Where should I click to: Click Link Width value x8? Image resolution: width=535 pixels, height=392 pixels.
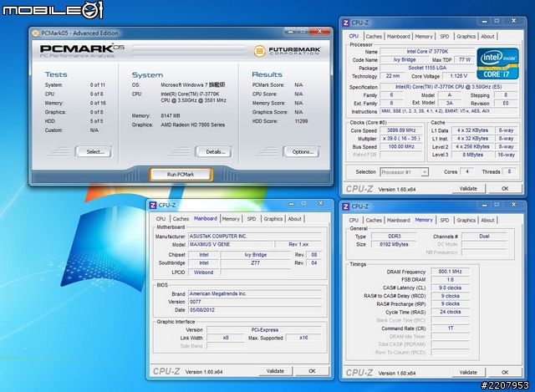(x=226, y=338)
